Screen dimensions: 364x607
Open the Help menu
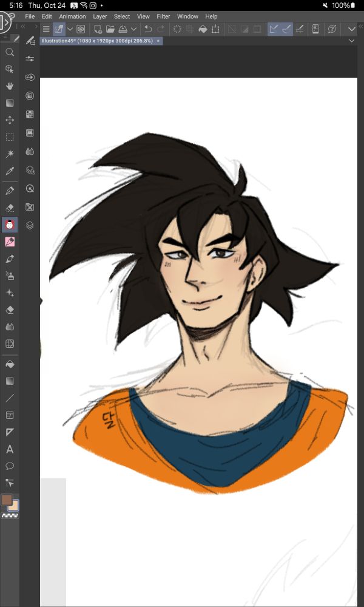(x=211, y=16)
